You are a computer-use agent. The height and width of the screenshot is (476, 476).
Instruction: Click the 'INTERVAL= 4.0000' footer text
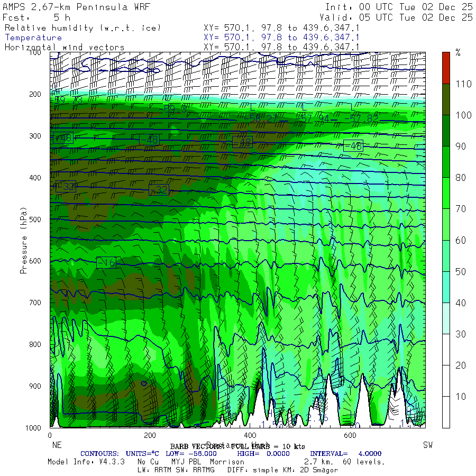346,454
